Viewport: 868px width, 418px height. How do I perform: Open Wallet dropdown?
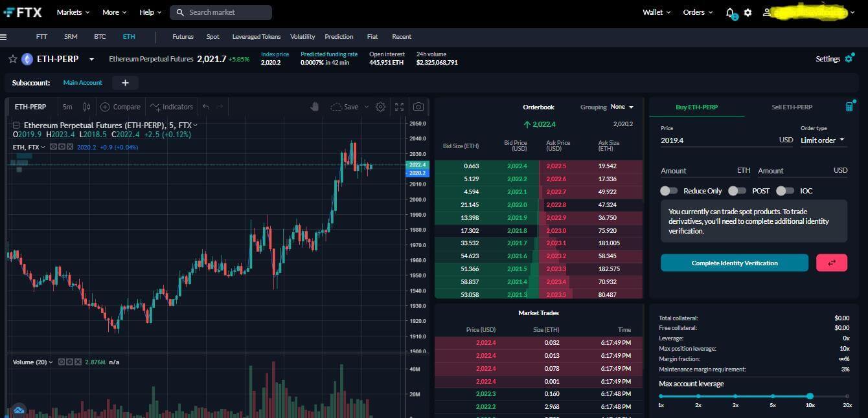point(657,12)
